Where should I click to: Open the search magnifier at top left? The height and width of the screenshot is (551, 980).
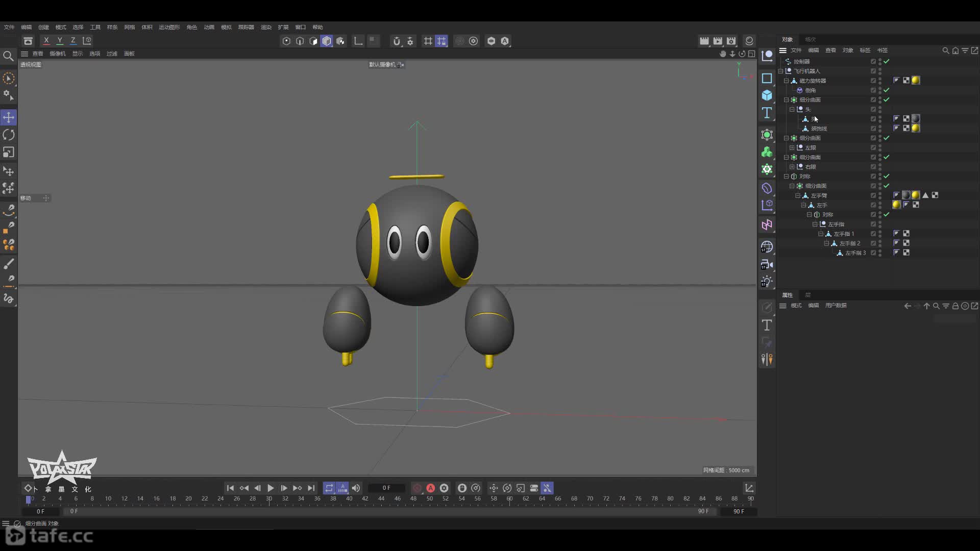click(x=8, y=56)
